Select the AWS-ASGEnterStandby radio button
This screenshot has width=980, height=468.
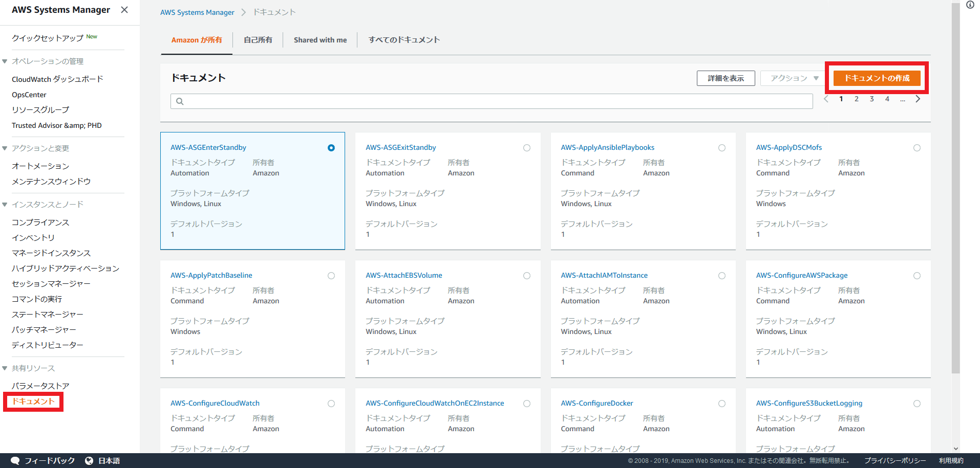[x=331, y=148]
